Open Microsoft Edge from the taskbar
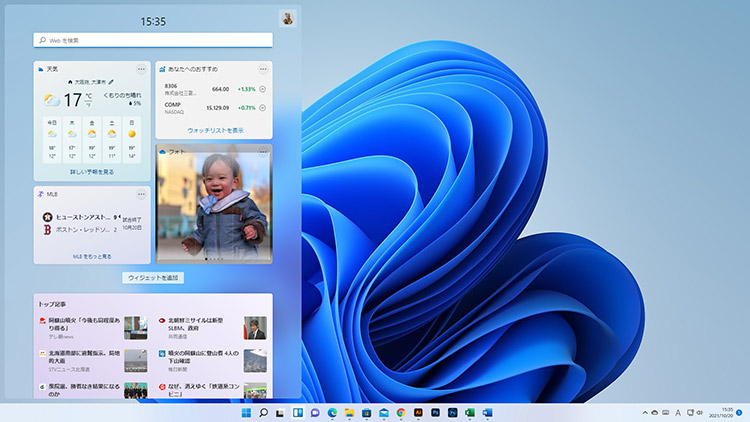750x422 pixels. click(x=331, y=412)
